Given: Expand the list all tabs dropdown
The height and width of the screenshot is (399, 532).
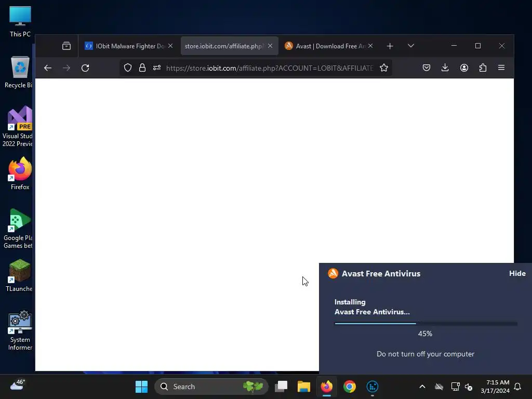Looking at the screenshot, I should 411,46.
